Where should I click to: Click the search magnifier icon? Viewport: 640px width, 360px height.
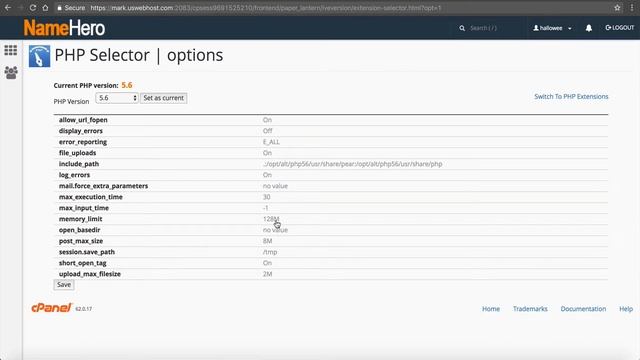pos(462,28)
